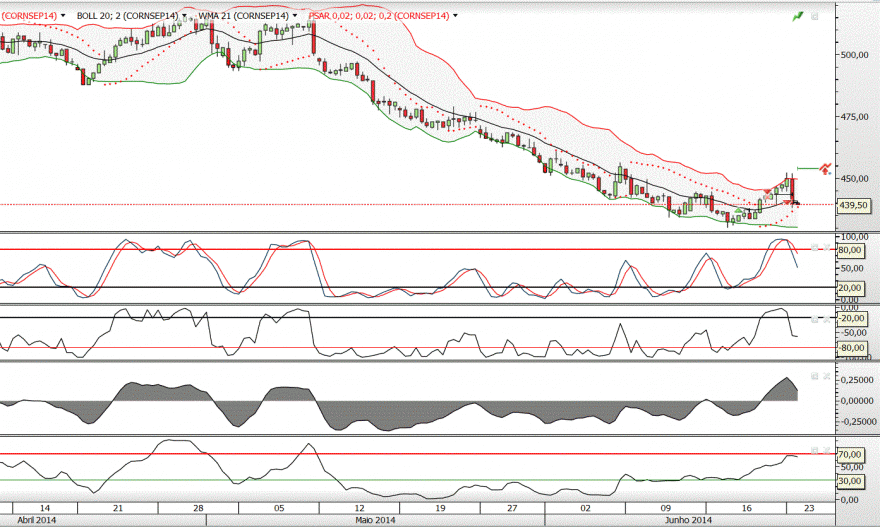
Task: Maximize the shaded histogram indicator panel
Action: [815, 376]
